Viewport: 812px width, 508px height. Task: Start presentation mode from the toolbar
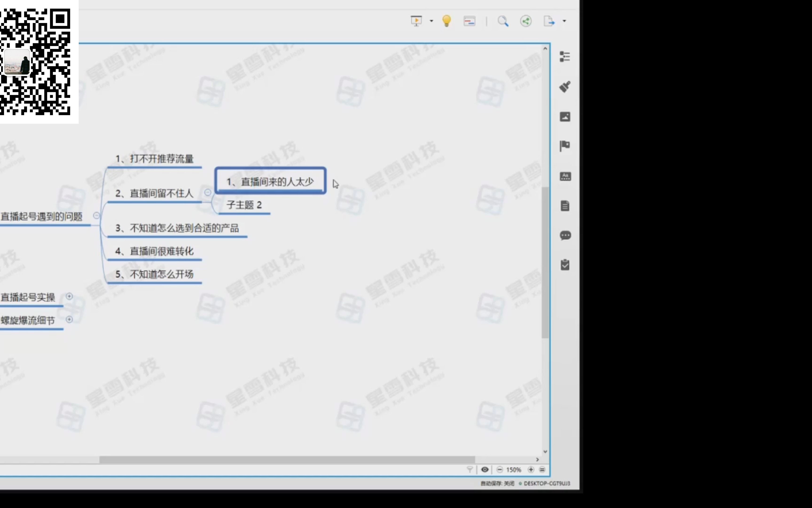(x=416, y=21)
